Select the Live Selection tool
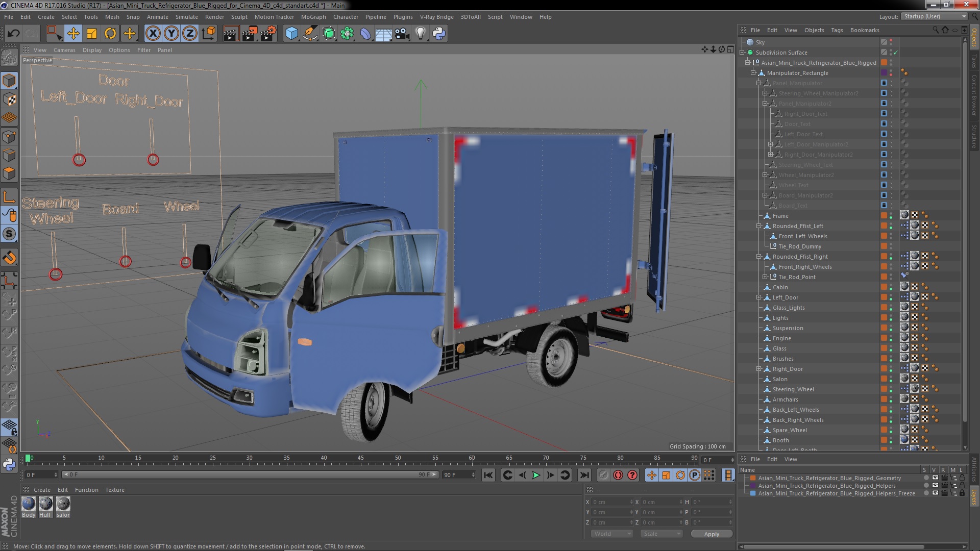The width and height of the screenshot is (980, 551). [x=54, y=34]
